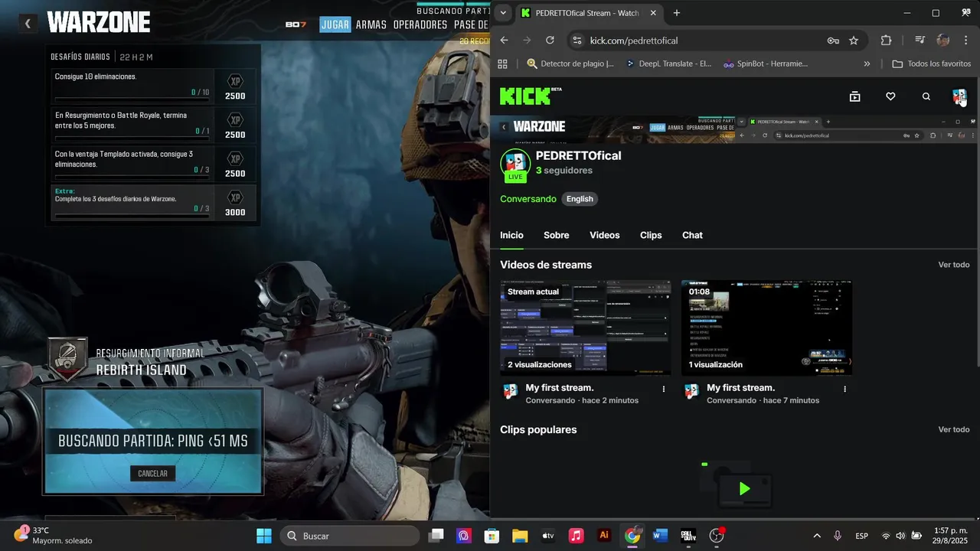Open weather widget showing 33°C

(x=52, y=536)
